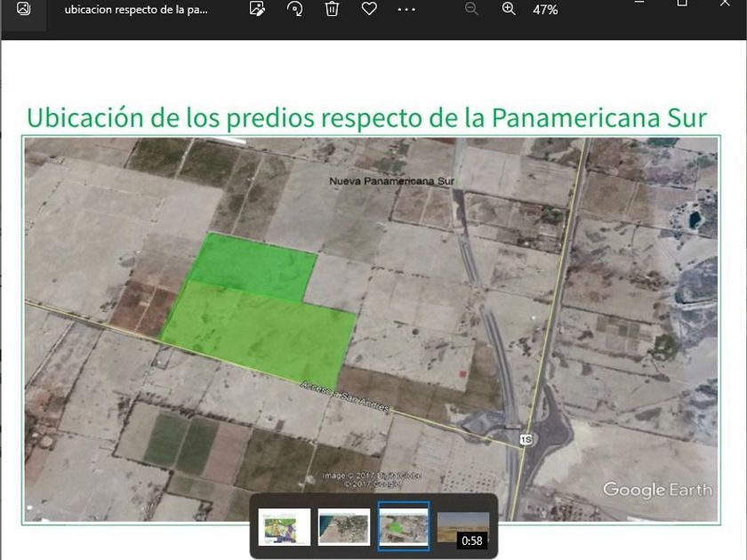The image size is (747, 560).
Task: Open the Photos gallery home icon
Action: pyautogui.click(x=23, y=10)
